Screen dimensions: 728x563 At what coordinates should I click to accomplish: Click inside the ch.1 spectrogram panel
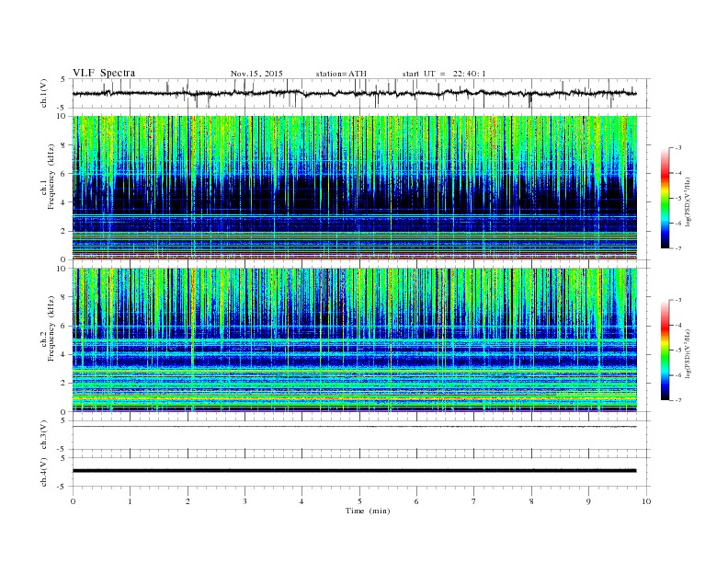(x=355, y=188)
